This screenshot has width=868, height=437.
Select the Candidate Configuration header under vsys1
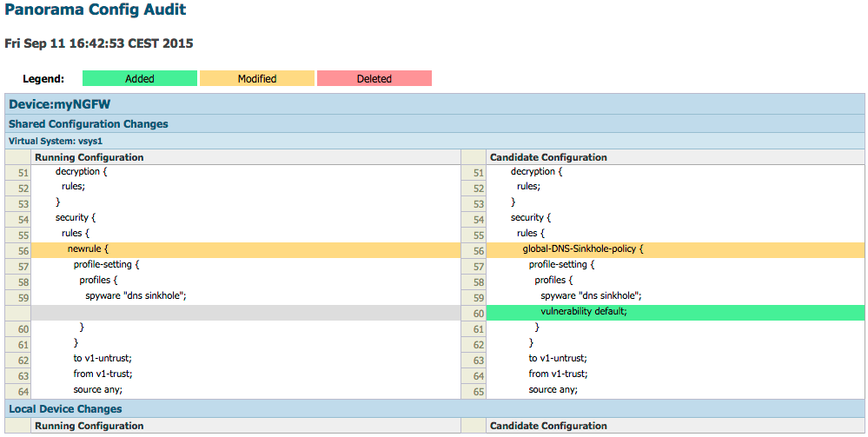tap(548, 157)
